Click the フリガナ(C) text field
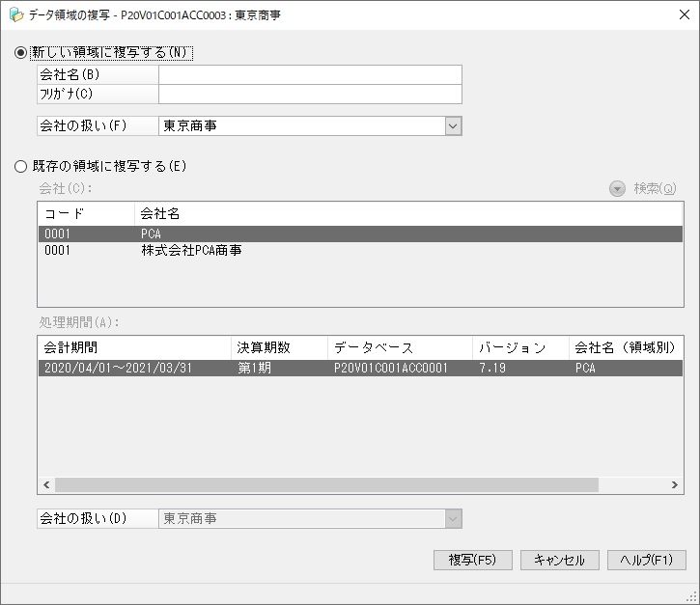 click(310, 95)
